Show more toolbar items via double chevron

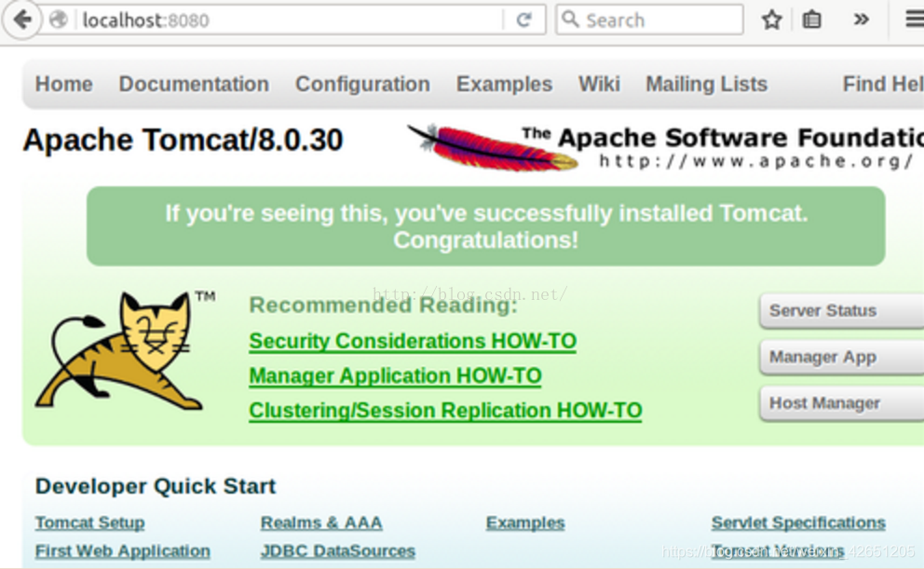pyautogui.click(x=861, y=20)
